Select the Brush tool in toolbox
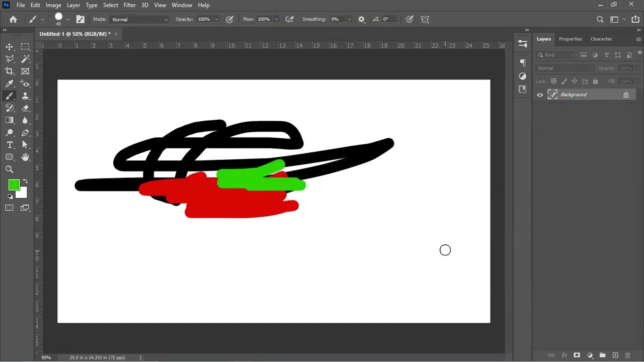This screenshot has height=362, width=644. (10, 96)
